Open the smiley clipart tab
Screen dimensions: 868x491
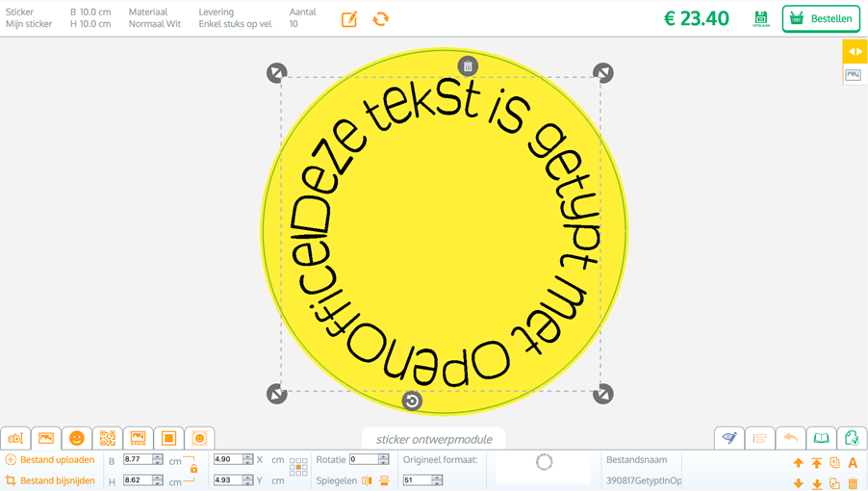pos(77,438)
